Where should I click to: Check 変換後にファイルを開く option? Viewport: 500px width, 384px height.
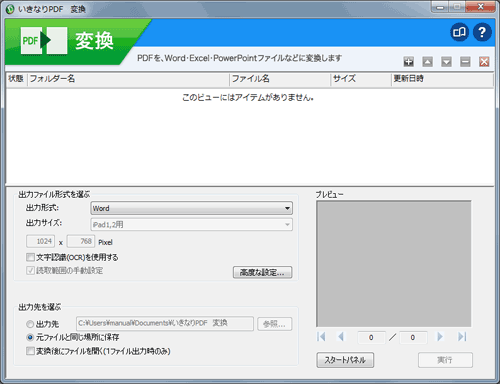click(x=30, y=351)
